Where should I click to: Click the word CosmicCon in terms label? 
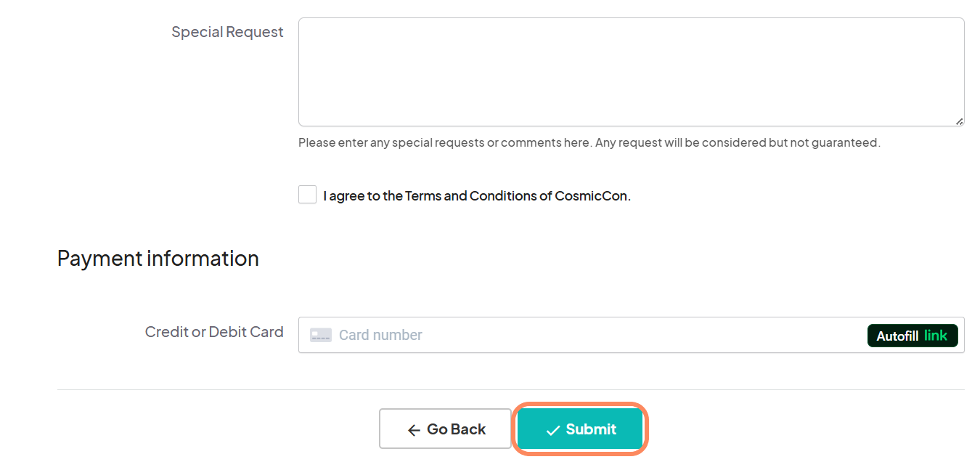(592, 196)
